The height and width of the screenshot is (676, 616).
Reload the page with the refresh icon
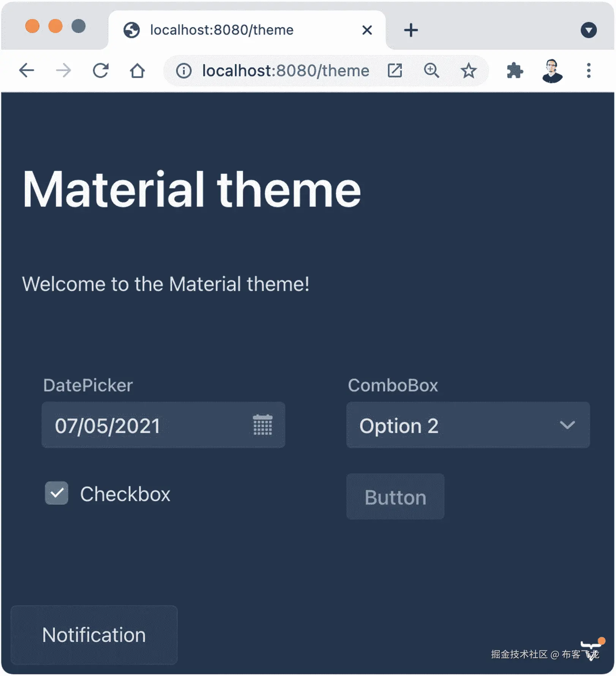click(101, 70)
